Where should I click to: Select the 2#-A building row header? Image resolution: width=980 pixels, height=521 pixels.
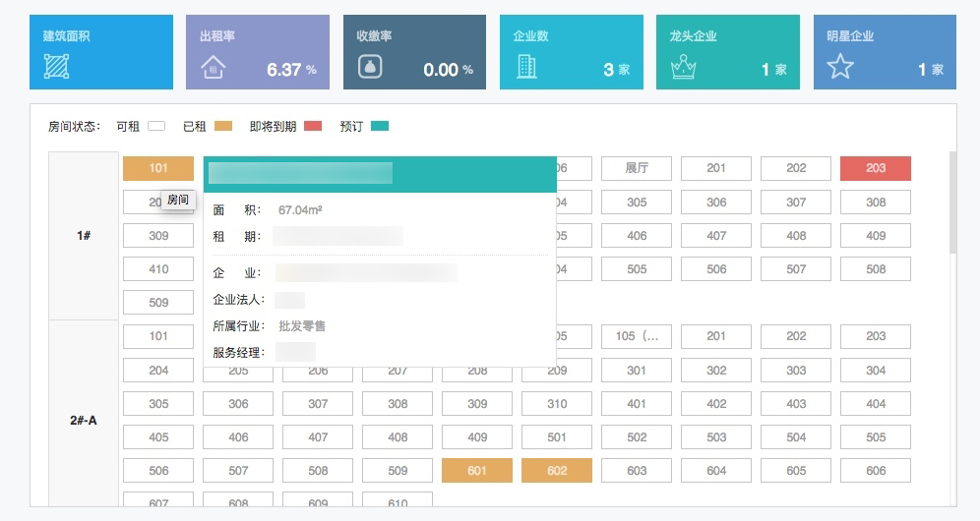pos(84,420)
